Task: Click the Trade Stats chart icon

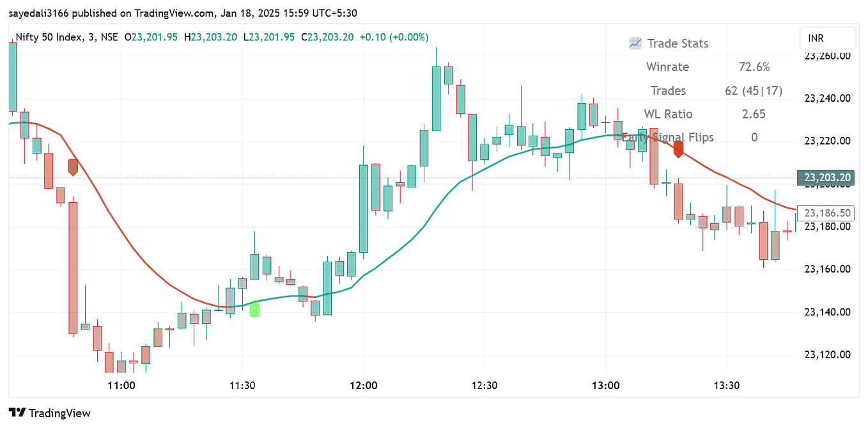Action: point(635,44)
